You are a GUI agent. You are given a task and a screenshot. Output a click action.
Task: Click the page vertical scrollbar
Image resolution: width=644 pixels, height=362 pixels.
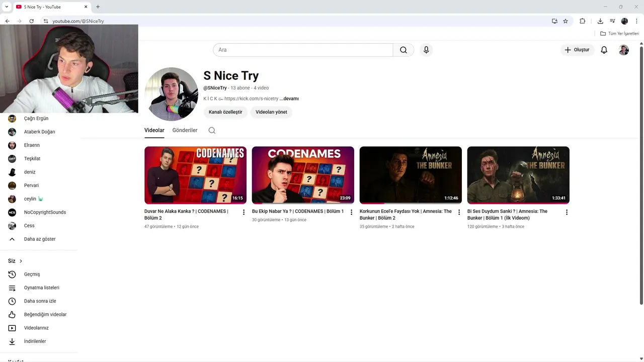(641, 175)
